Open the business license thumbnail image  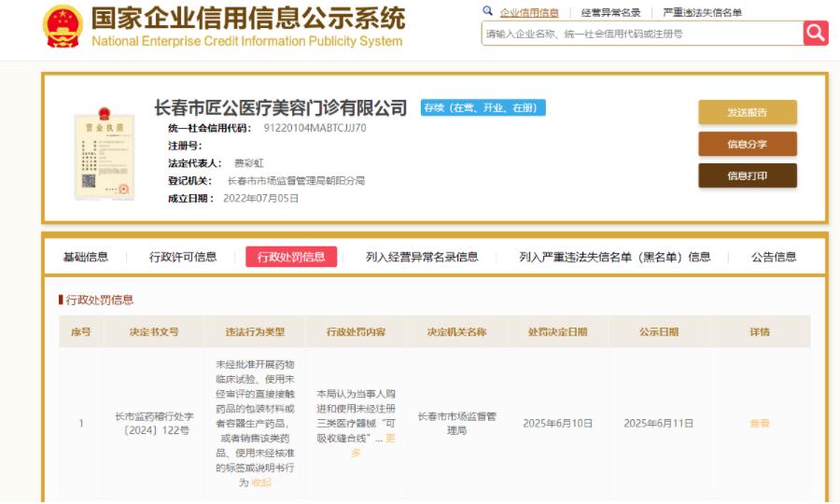[x=105, y=154]
